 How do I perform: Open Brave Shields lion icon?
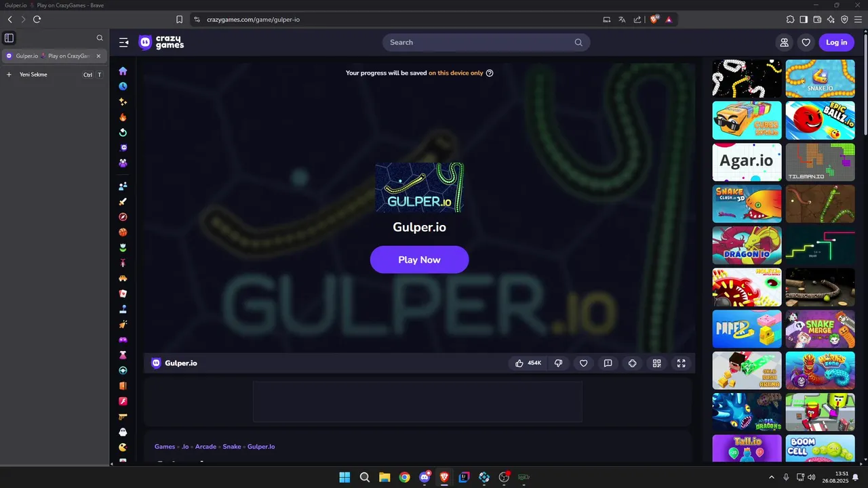654,20
